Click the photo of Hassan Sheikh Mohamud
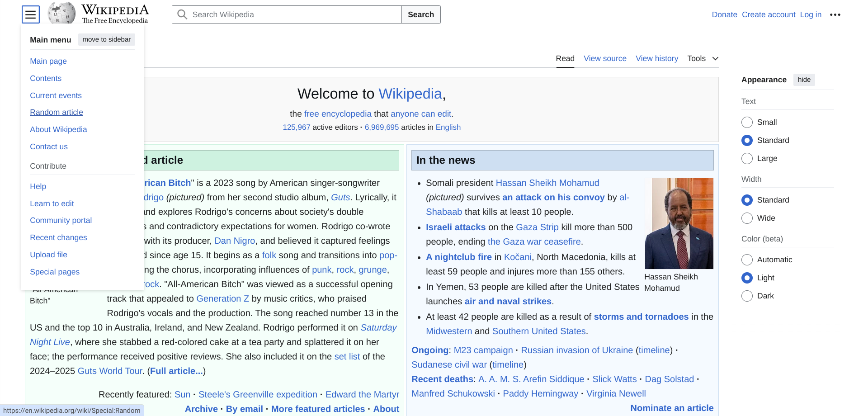Viewport: 868px width, 416px height. pos(679,223)
